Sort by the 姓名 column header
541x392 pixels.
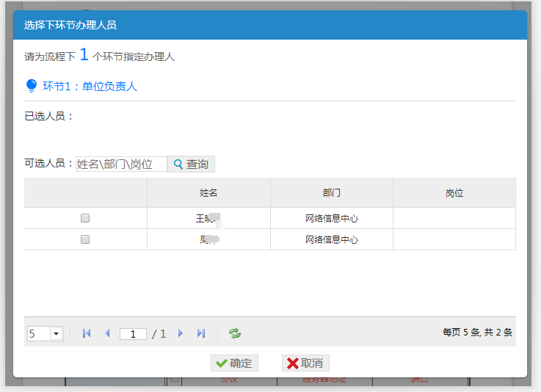coord(208,193)
